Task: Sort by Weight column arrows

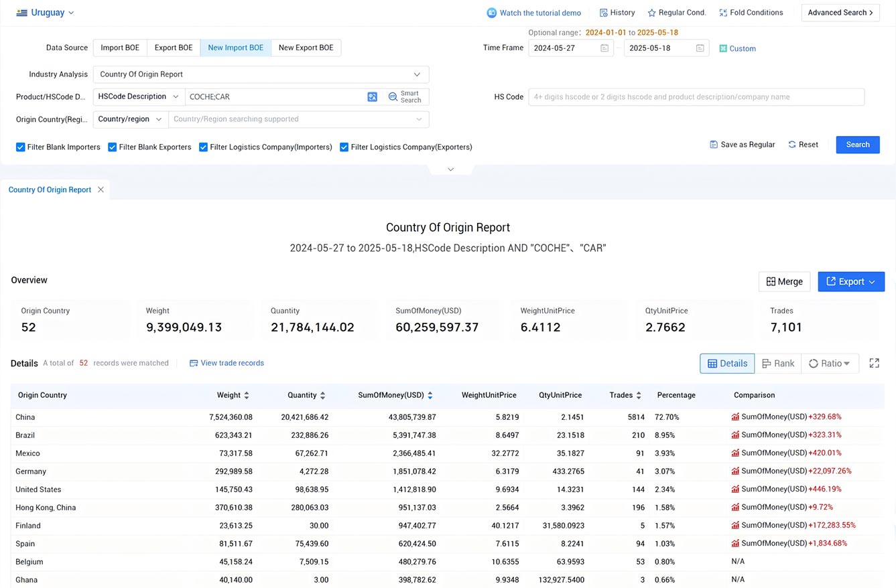Action: coord(247,395)
